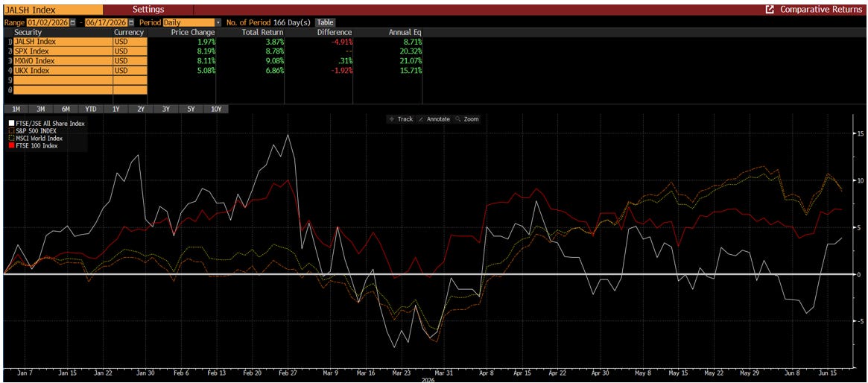Image resolution: width=868 pixels, height=383 pixels.
Task: Select the YTD range tab
Action: click(91, 109)
